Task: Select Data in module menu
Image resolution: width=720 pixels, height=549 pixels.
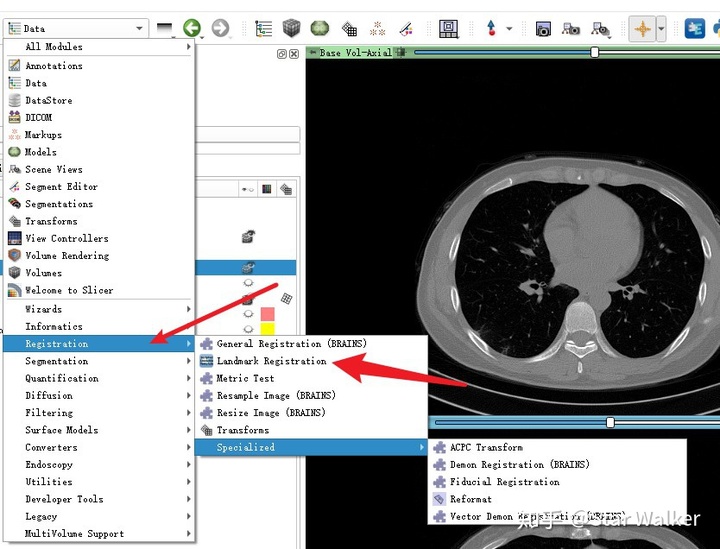Action: 99,83
